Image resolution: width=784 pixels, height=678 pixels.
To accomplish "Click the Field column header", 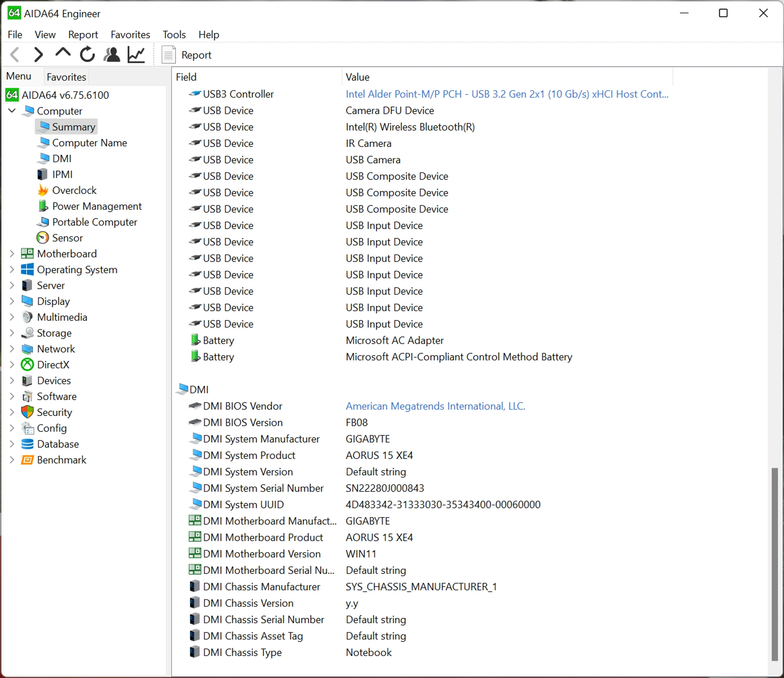I will coord(256,77).
